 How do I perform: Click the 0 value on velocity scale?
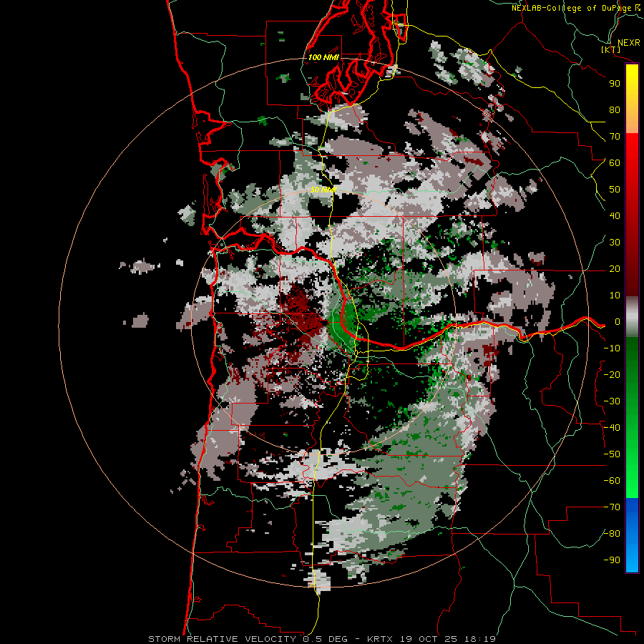(617, 322)
